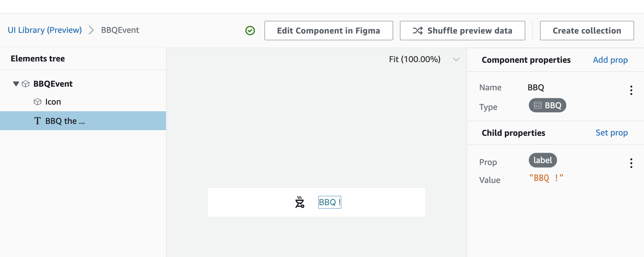Image resolution: width=644 pixels, height=257 pixels.
Task: Select the BBQ ! text in the canvas
Action: (x=329, y=202)
